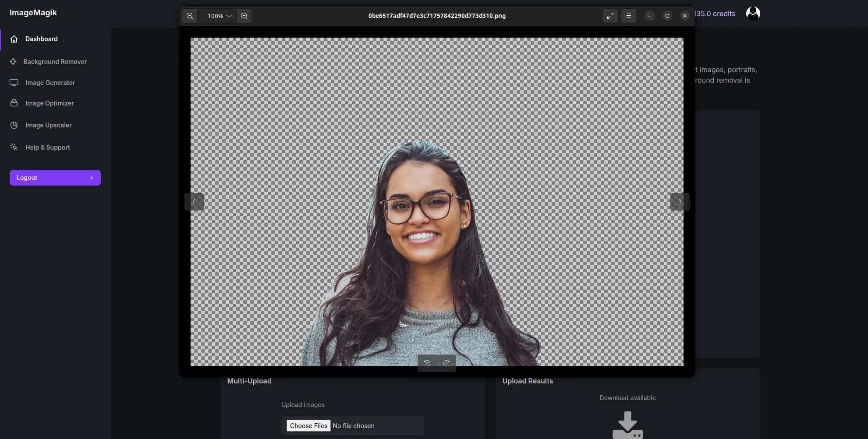
Task: Toggle fullscreen view of the image
Action: (x=610, y=16)
